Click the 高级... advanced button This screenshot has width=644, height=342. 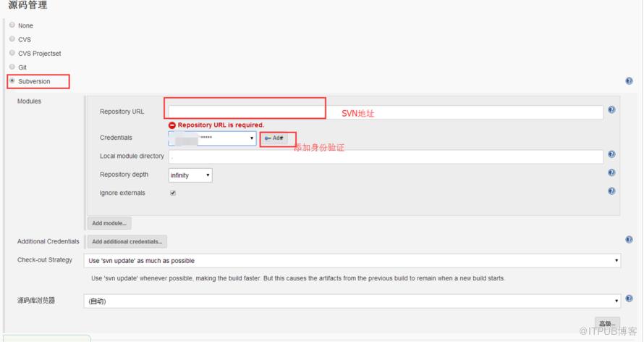607,323
